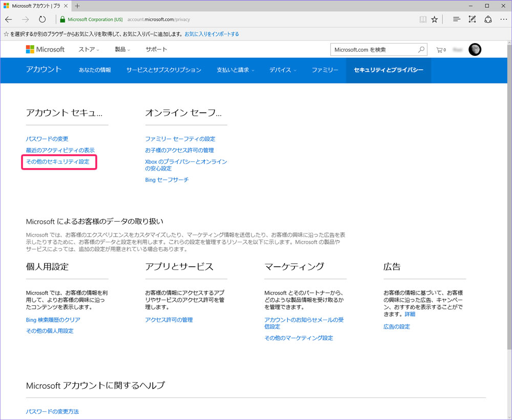Click the Microsoft logo
The width and height of the screenshot is (512, 420).
pyautogui.click(x=45, y=49)
